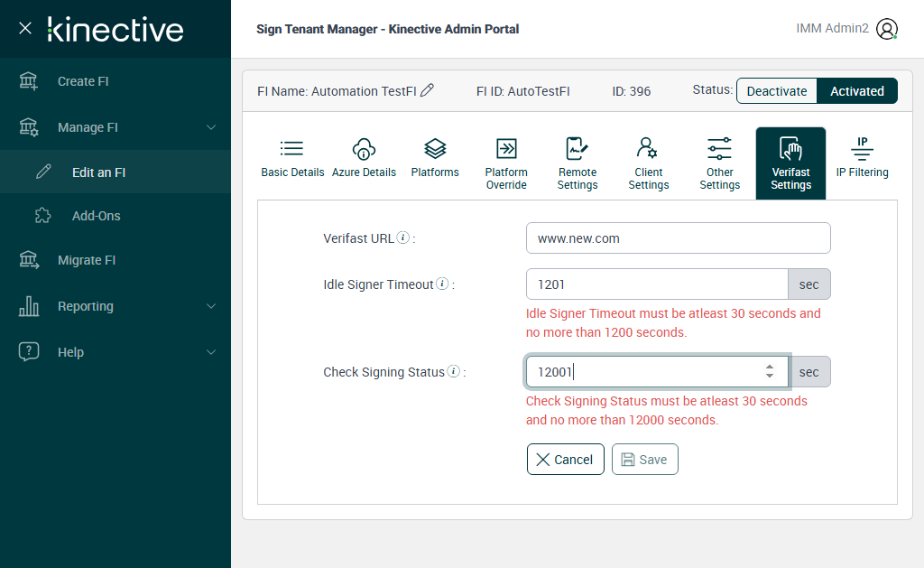The width and height of the screenshot is (924, 568).
Task: Click the Add-Ons puzzle icon
Action: [43, 215]
